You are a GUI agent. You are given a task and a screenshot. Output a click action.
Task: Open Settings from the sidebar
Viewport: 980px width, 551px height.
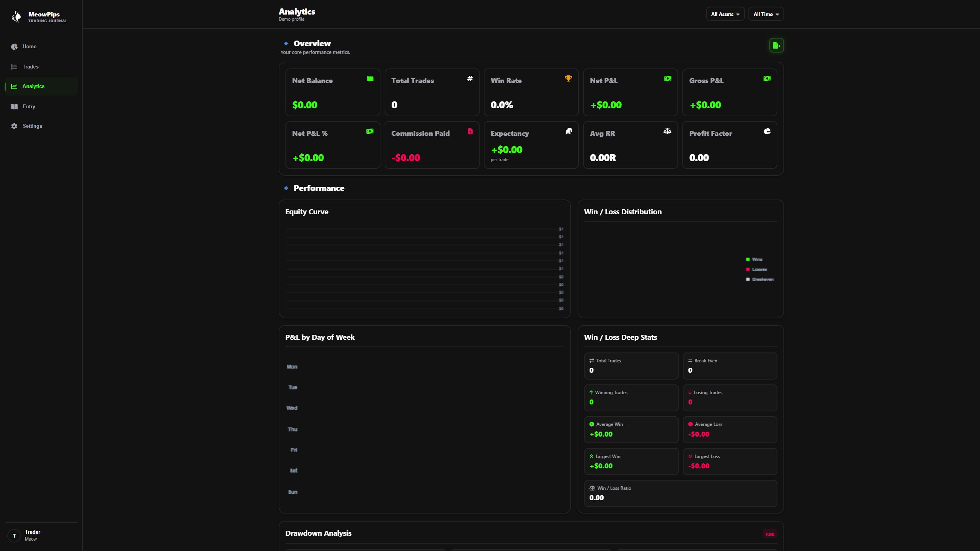(41, 126)
